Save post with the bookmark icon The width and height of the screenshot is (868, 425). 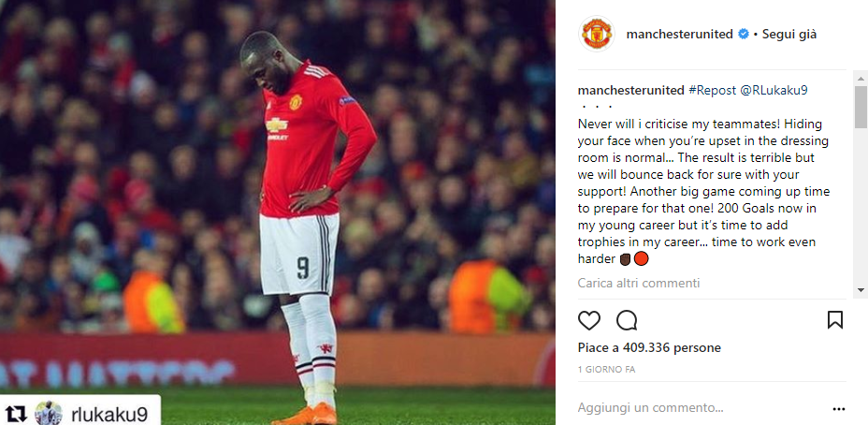[834, 320]
